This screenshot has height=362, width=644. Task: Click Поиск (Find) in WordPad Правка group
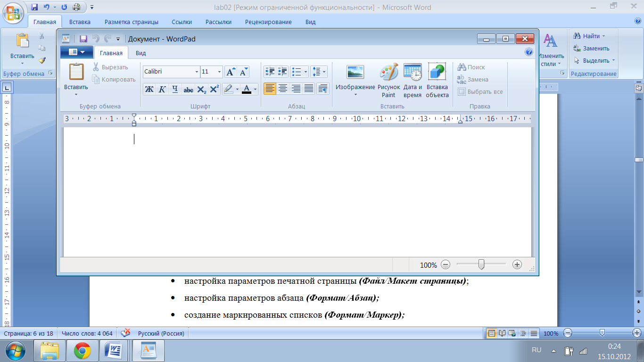coord(471,67)
